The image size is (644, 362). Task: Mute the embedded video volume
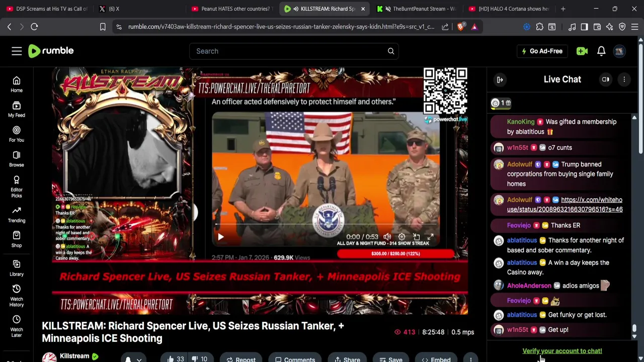tap(387, 237)
